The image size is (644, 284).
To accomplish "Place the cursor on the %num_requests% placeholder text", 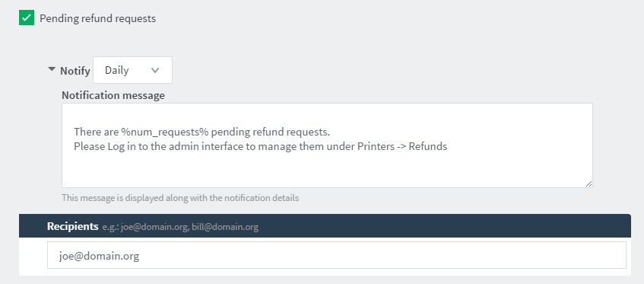I will (165, 132).
